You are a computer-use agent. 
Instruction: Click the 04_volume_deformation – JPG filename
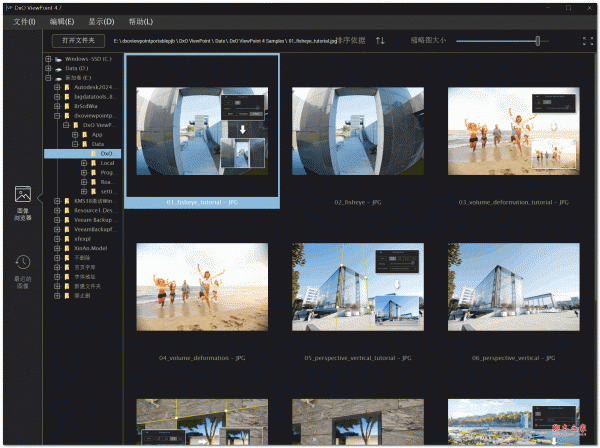[x=202, y=358]
